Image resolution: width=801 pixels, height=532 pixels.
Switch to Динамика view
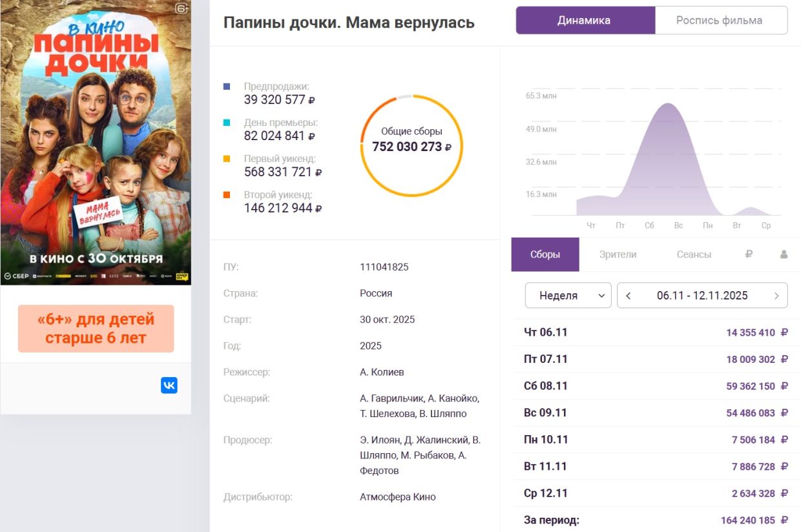pos(585,20)
